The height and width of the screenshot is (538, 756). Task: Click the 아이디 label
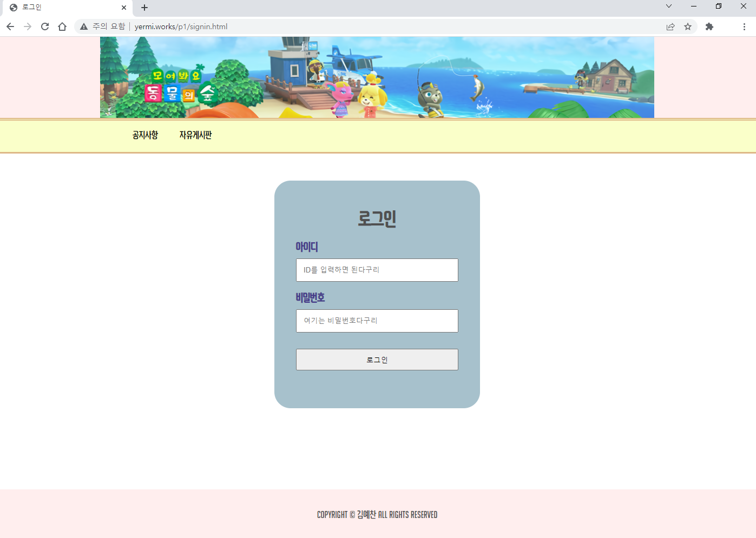(307, 247)
